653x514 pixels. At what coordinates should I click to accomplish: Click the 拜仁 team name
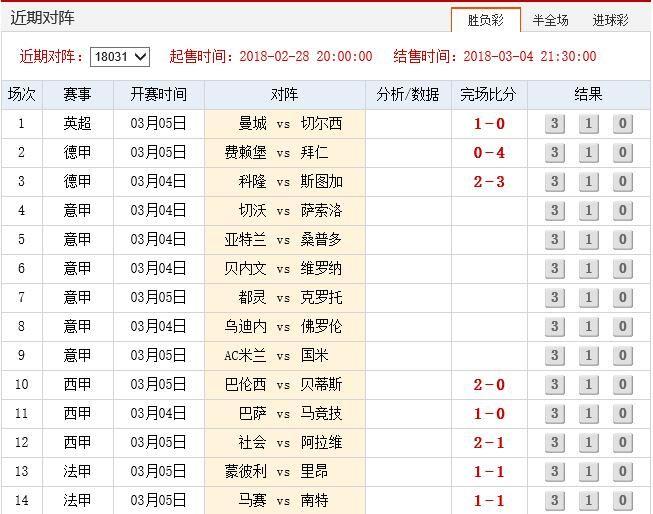tap(314, 153)
